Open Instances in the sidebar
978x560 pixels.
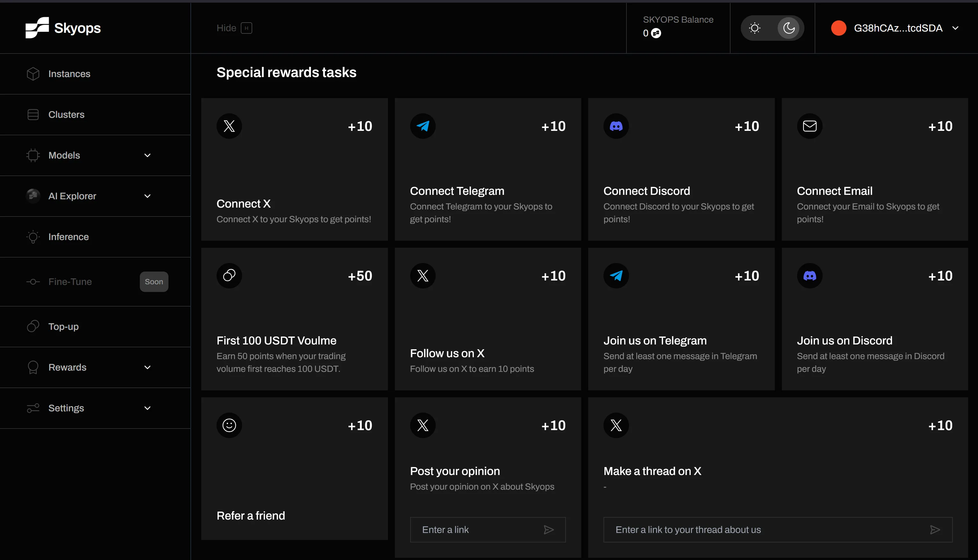click(x=69, y=74)
